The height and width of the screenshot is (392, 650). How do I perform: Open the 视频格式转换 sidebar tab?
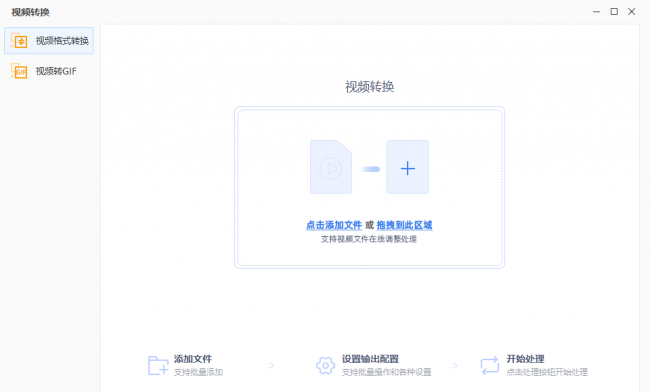click(49, 41)
